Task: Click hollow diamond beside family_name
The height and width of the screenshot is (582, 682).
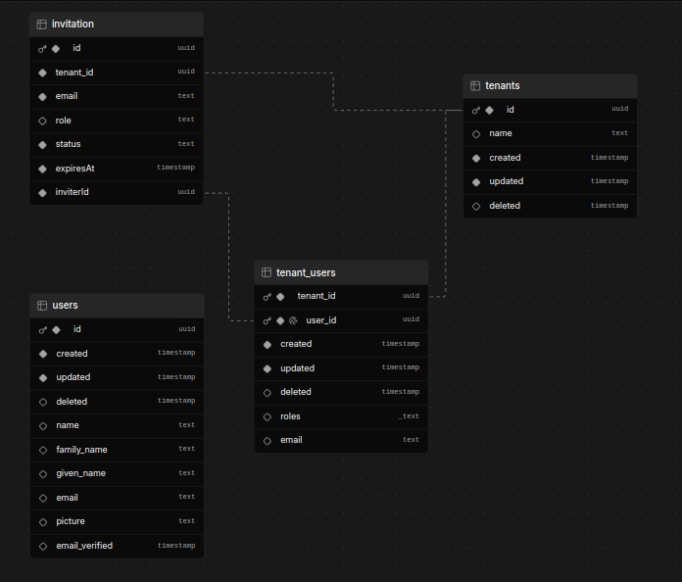Action: click(x=43, y=450)
